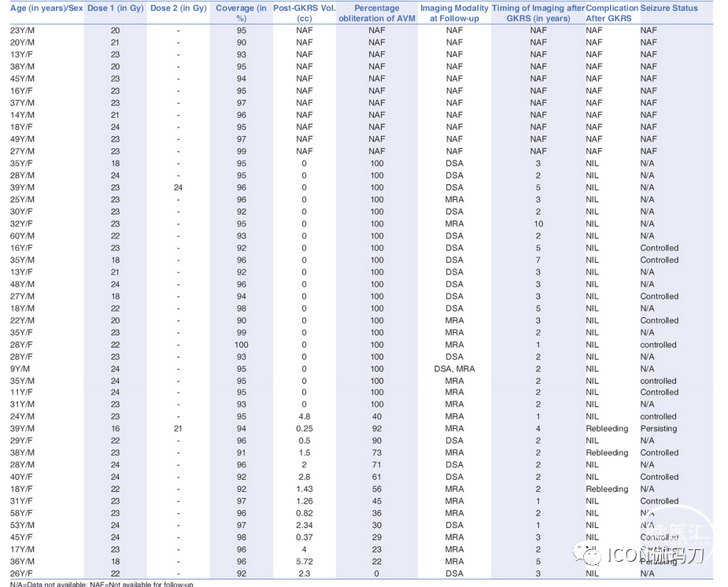Image resolution: width=728 pixels, height=587 pixels.
Task: Click the obliteration percentage "61"
Action: tap(376, 477)
